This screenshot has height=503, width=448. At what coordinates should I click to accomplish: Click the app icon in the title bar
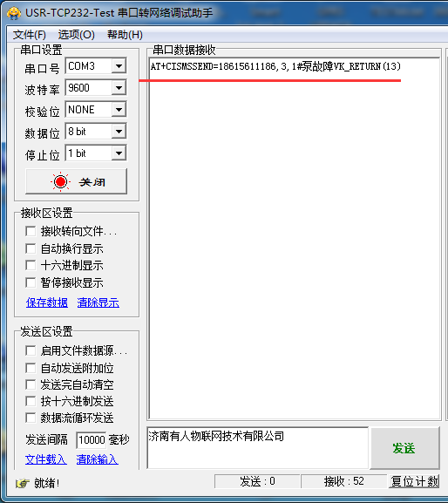point(14,13)
